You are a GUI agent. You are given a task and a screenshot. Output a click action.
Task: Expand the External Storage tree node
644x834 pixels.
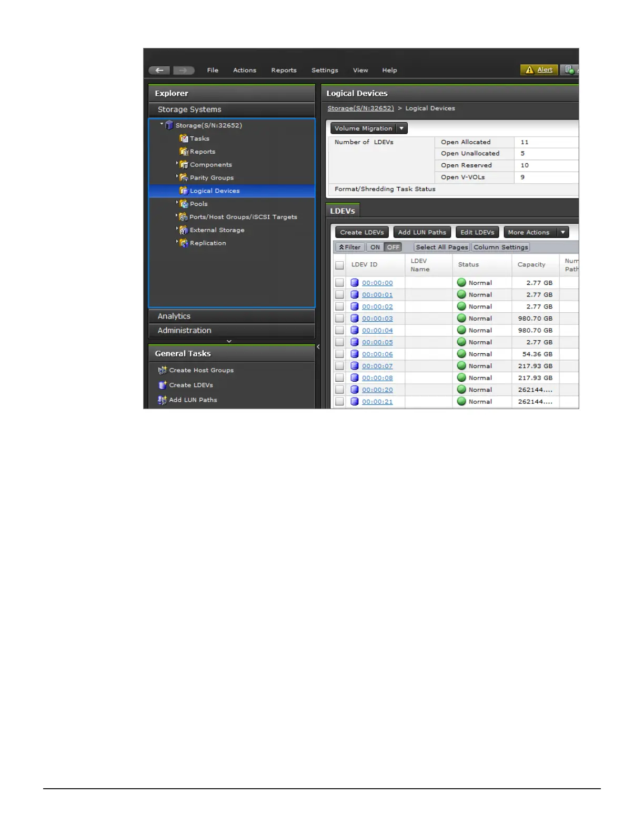click(x=177, y=229)
